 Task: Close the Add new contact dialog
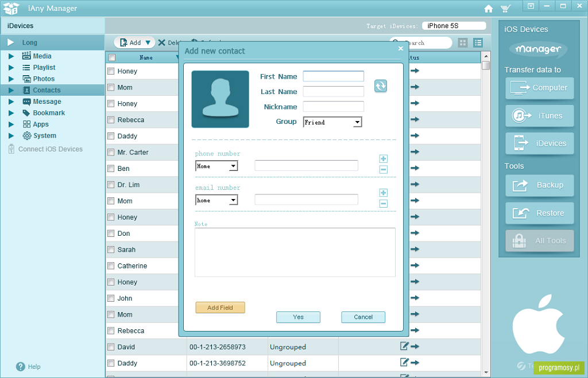[400, 48]
